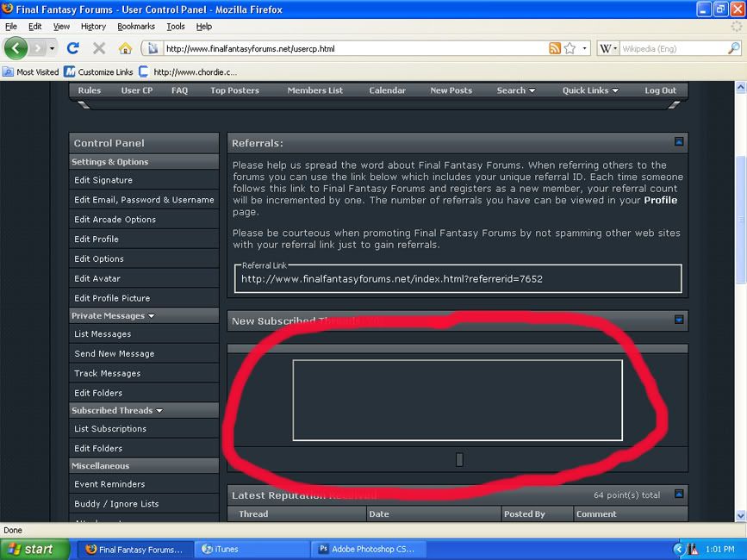This screenshot has width=747, height=560.
Task: Open Send New Message
Action: 115,353
